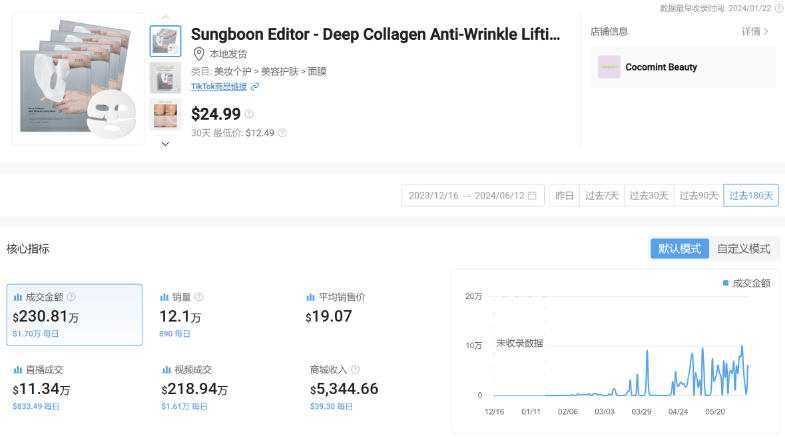785x437 pixels.
Task: Click the TikTok product link icon
Action: click(256, 87)
